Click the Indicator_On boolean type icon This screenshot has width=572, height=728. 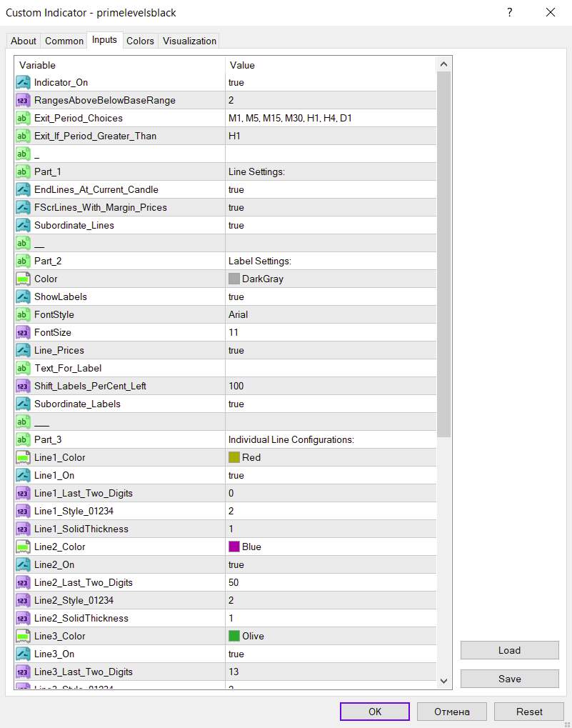[23, 82]
